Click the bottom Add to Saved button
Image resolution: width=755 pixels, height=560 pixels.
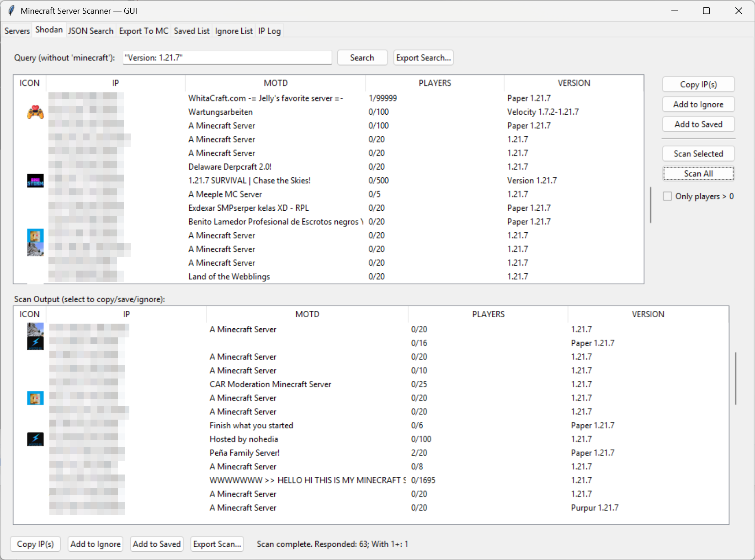[157, 544]
